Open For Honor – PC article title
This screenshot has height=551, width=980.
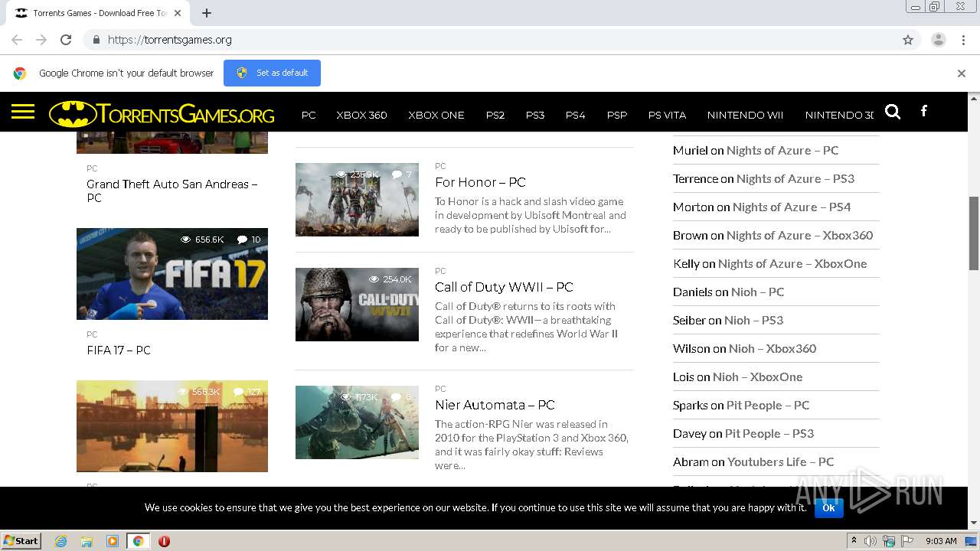point(480,182)
